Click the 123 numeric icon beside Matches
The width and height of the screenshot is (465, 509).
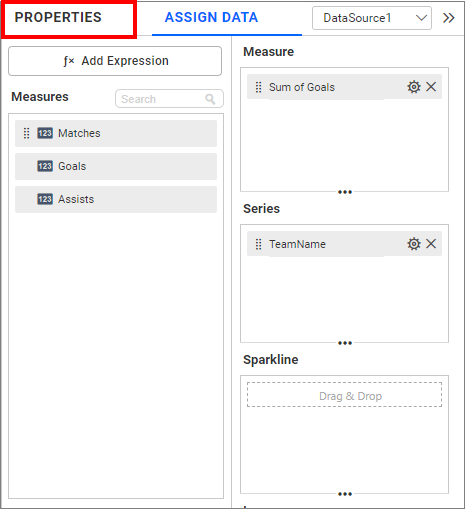(x=45, y=133)
